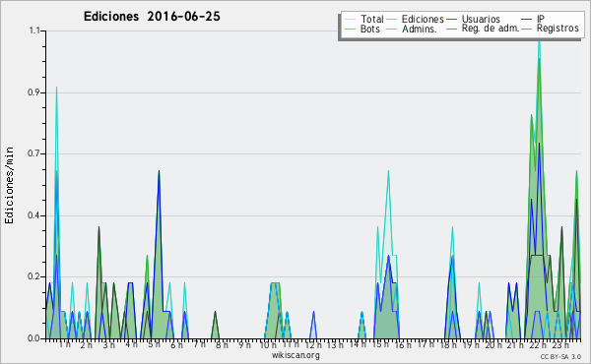591x364 pixels.
Task: Click the y-axis value 0.9
Action: point(34,92)
